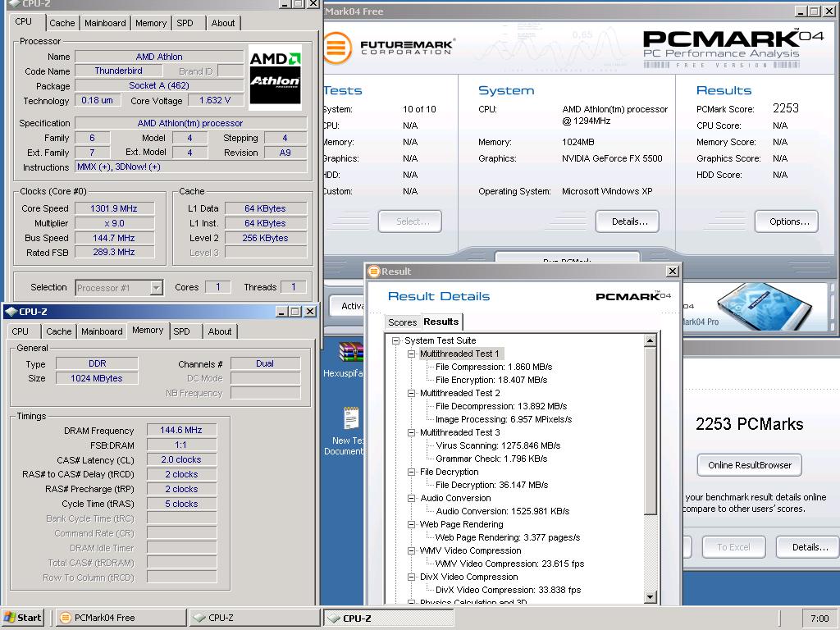Screen dimensions: 840x630
Task: Collapse the System Test Suite tree node
Action: pos(396,340)
